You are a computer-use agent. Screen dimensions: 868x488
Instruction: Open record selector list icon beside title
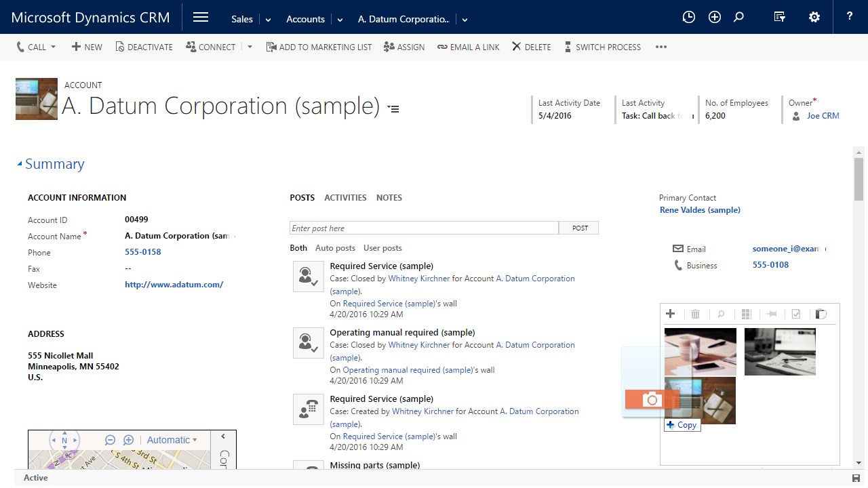[393, 108]
